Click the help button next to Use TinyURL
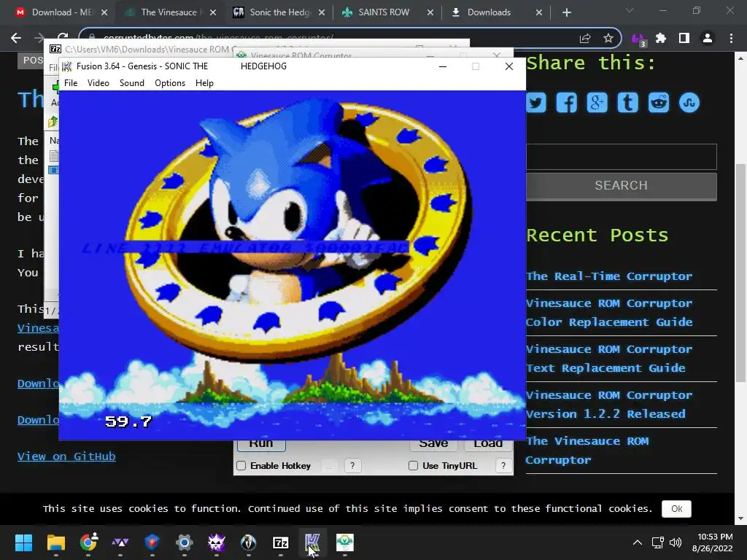747x560 pixels. coord(503,466)
